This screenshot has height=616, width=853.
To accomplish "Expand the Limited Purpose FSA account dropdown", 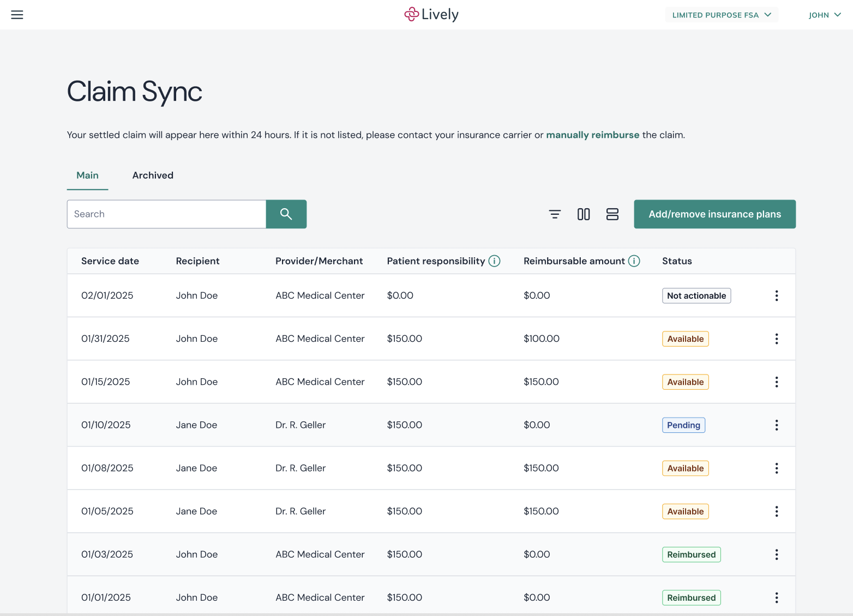I will 722,15.
